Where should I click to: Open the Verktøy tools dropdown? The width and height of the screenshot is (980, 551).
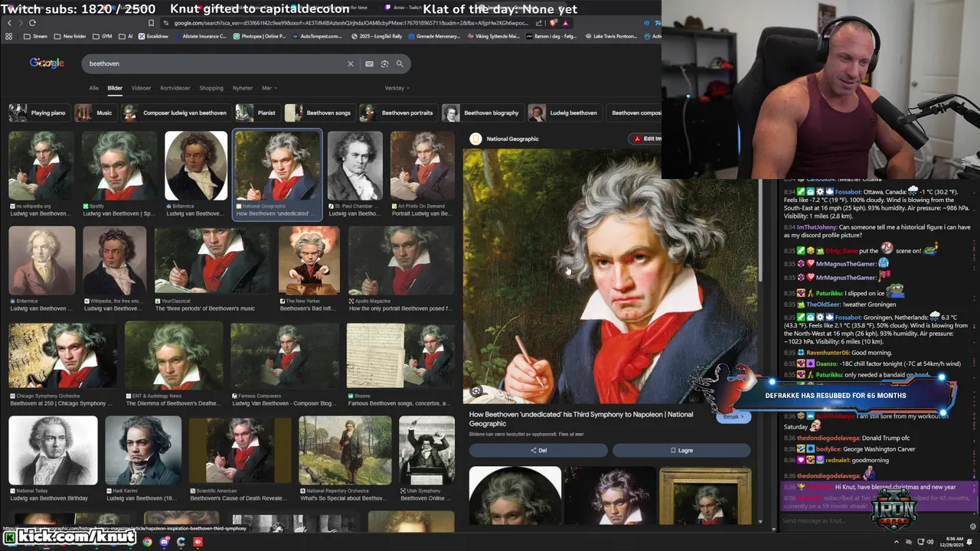point(397,88)
